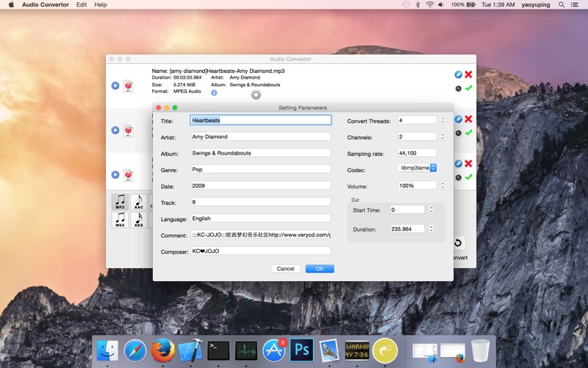The image size is (588, 368).
Task: Click the Artist field Amy Diamond
Action: 261,137
